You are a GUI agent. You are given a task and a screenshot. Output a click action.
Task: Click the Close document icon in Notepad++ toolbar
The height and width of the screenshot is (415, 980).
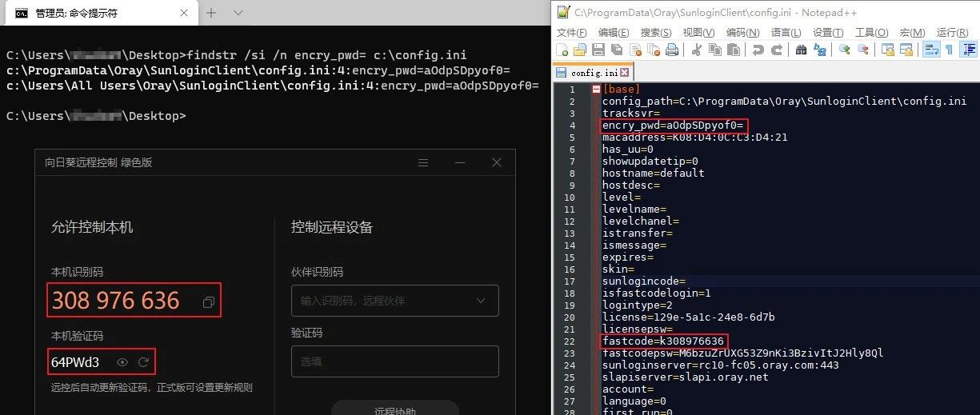[636, 50]
